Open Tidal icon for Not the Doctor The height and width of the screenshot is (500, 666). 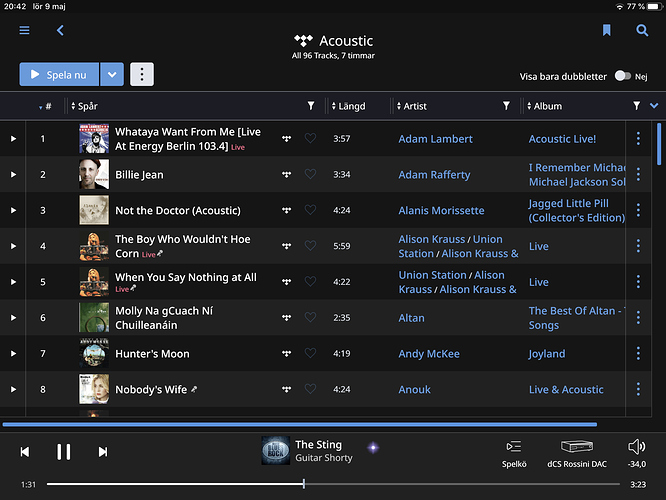point(287,210)
